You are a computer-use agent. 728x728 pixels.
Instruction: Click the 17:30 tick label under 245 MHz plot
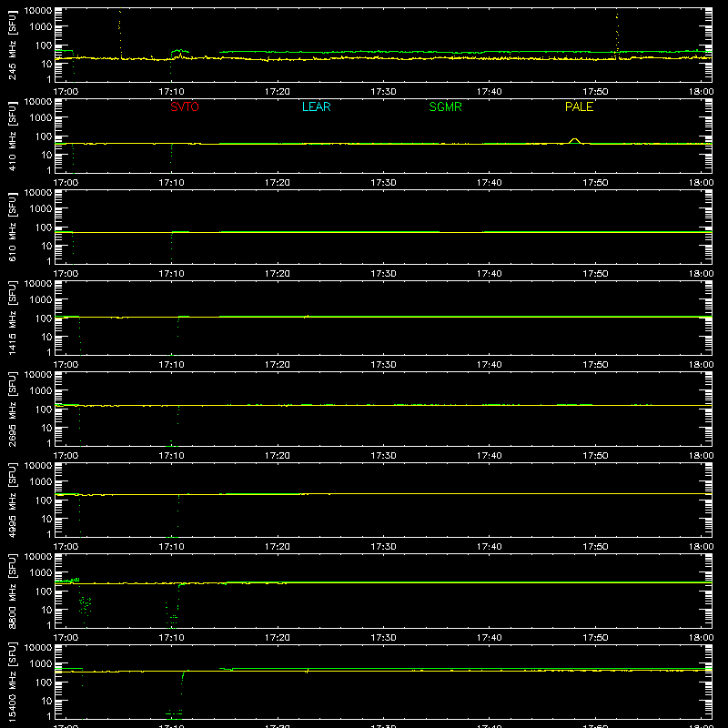383,92
